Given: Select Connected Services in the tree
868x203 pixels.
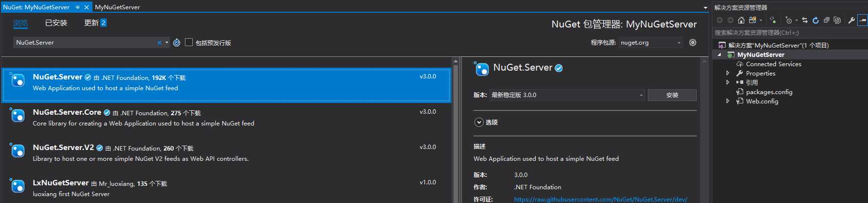Looking at the screenshot, I should [x=774, y=64].
